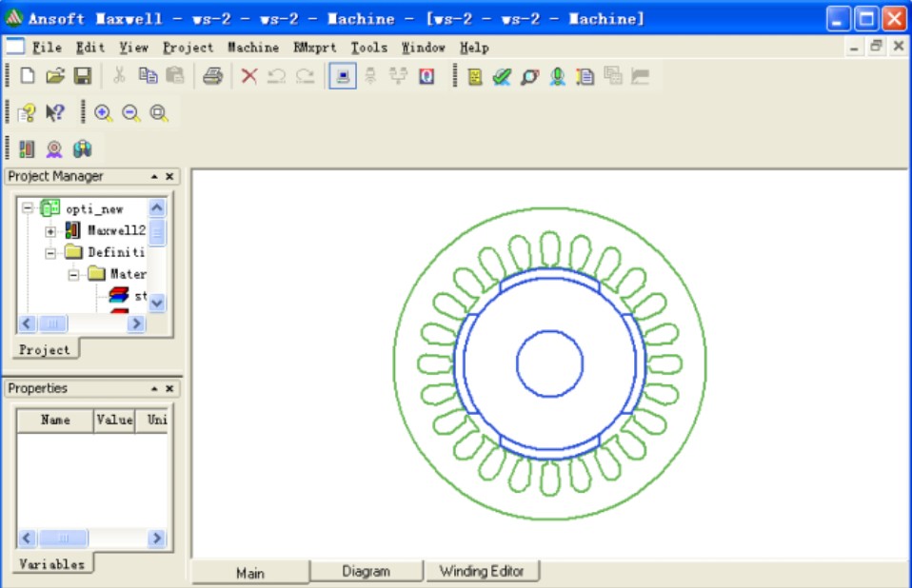Collapse the Definitions folder node
Screen dimensions: 912x588
click(50, 253)
